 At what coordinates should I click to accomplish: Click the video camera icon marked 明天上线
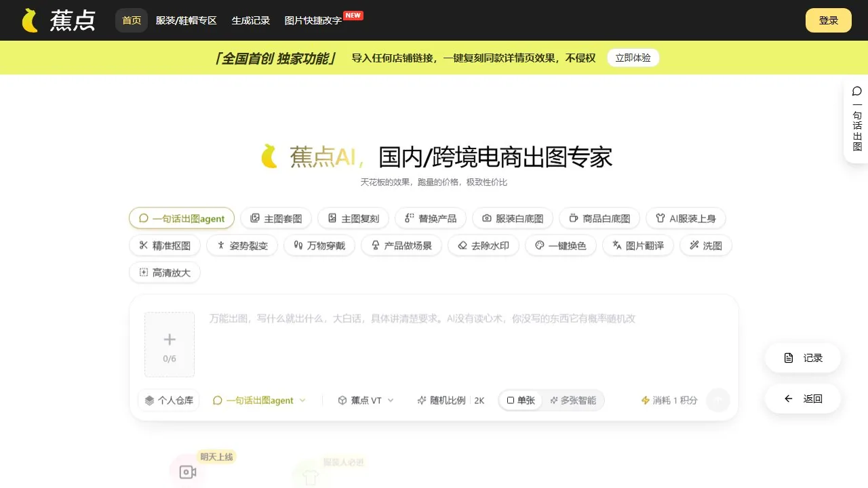pos(188,472)
